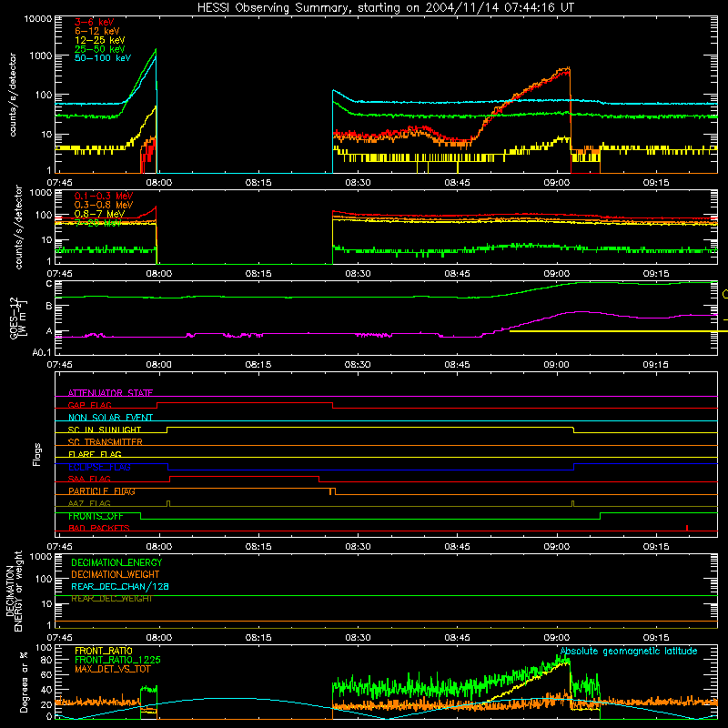Viewport: 728px width, 728px height.
Task: Click the DECIMATION_WEIGHT legend label
Action: [116, 574]
